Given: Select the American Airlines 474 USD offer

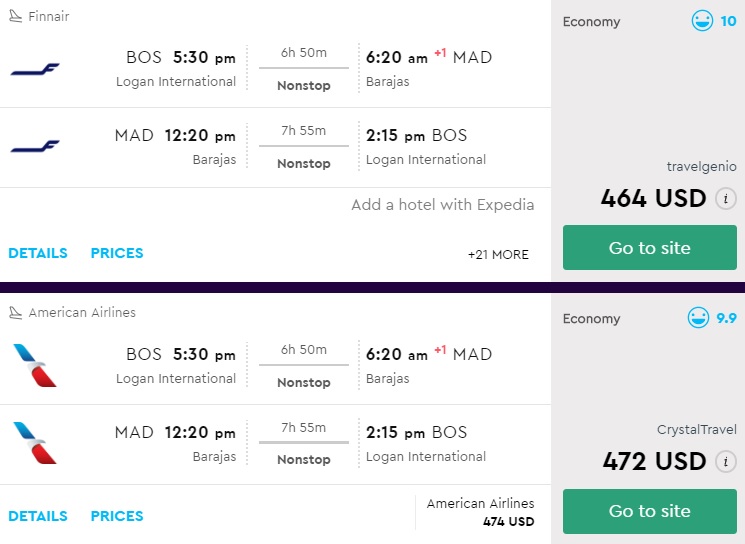Looking at the screenshot, I should pos(480,512).
